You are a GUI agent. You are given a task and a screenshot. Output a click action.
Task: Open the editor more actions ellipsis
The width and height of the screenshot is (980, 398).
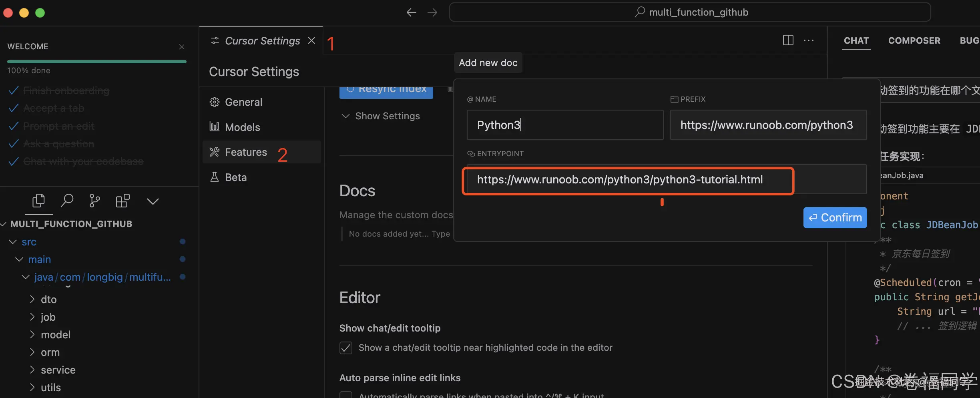tap(808, 40)
